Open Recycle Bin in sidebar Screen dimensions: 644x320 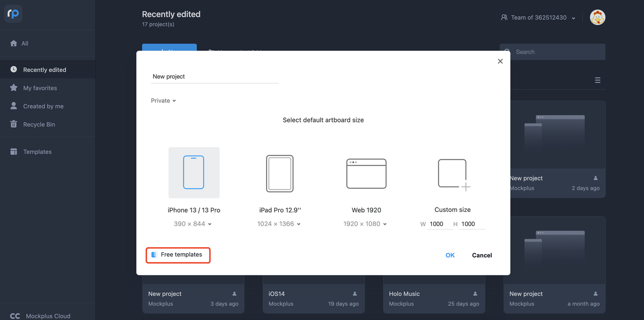tap(39, 125)
